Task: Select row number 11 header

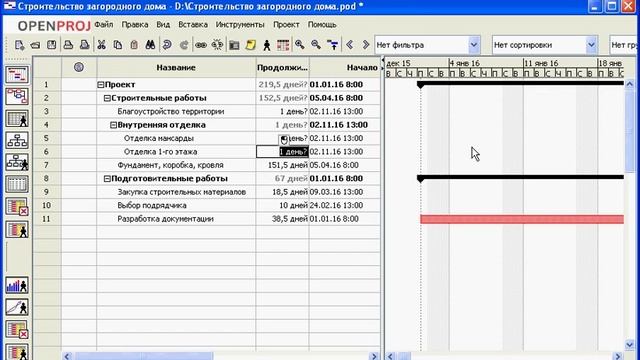Action: [47, 219]
